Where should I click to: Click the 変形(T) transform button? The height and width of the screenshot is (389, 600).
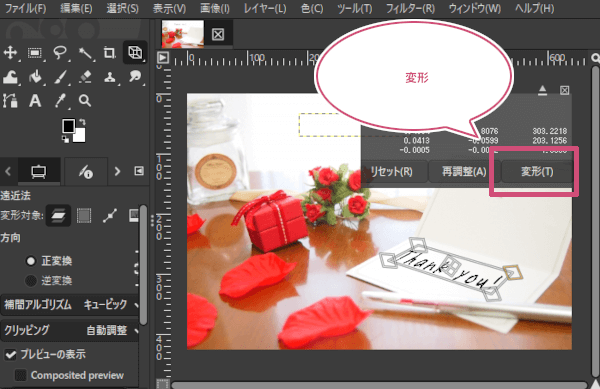[537, 171]
